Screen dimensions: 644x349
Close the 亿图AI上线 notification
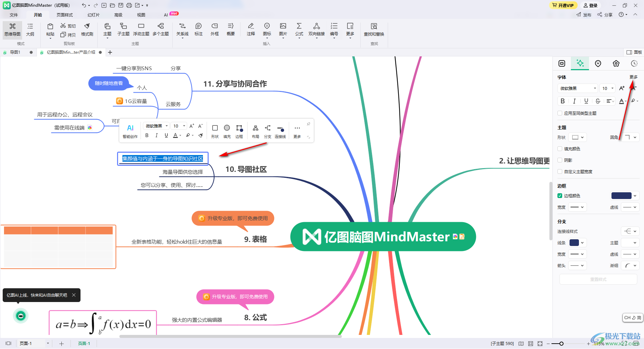tap(74, 295)
